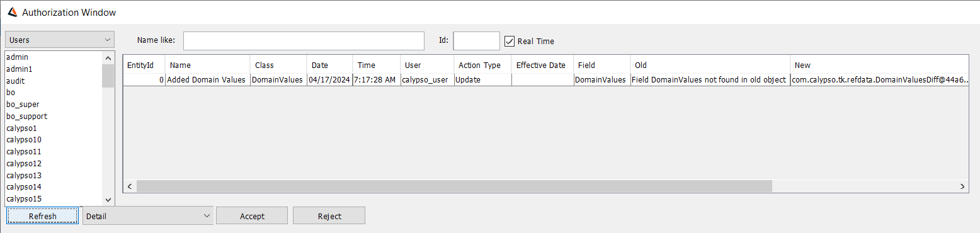Click the calypso_user cell
This screenshot has height=233, width=980.
(427, 80)
